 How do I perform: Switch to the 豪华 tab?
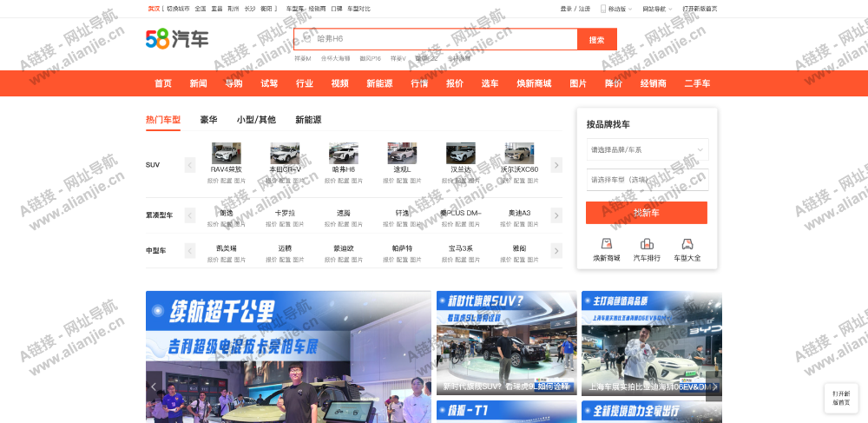(208, 120)
